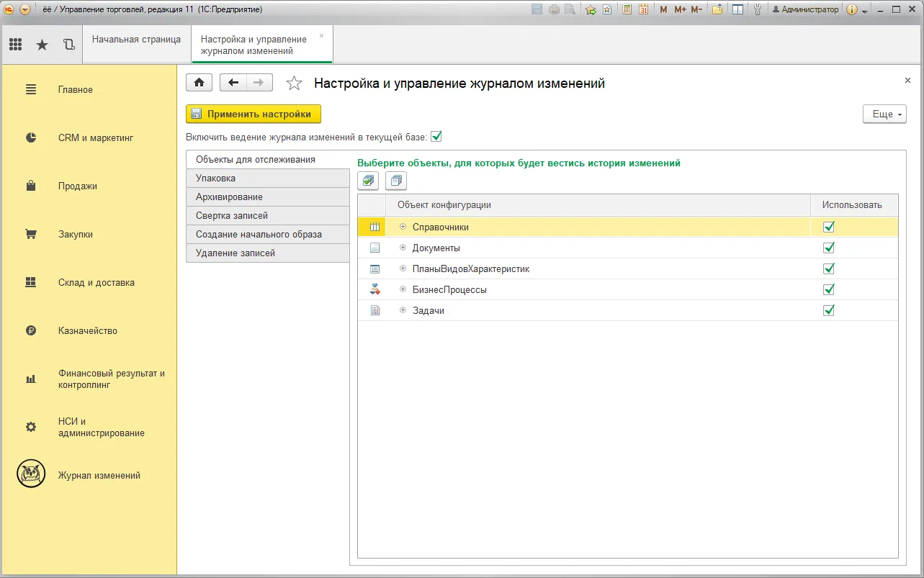
Task: Open the calendar icon in title bar
Action: tap(643, 9)
